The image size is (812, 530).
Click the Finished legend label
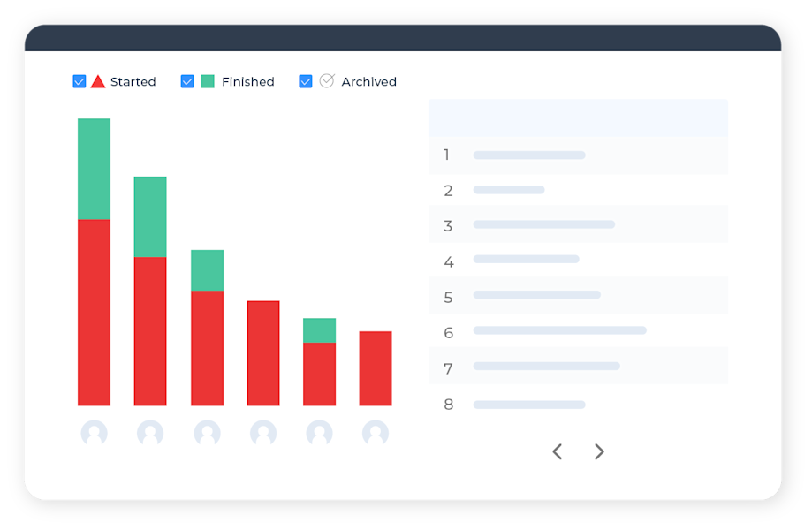(x=248, y=82)
